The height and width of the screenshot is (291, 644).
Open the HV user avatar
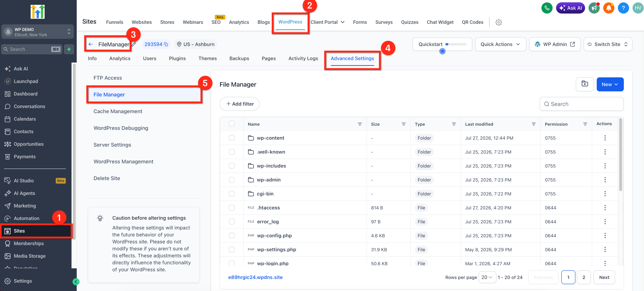(x=638, y=8)
